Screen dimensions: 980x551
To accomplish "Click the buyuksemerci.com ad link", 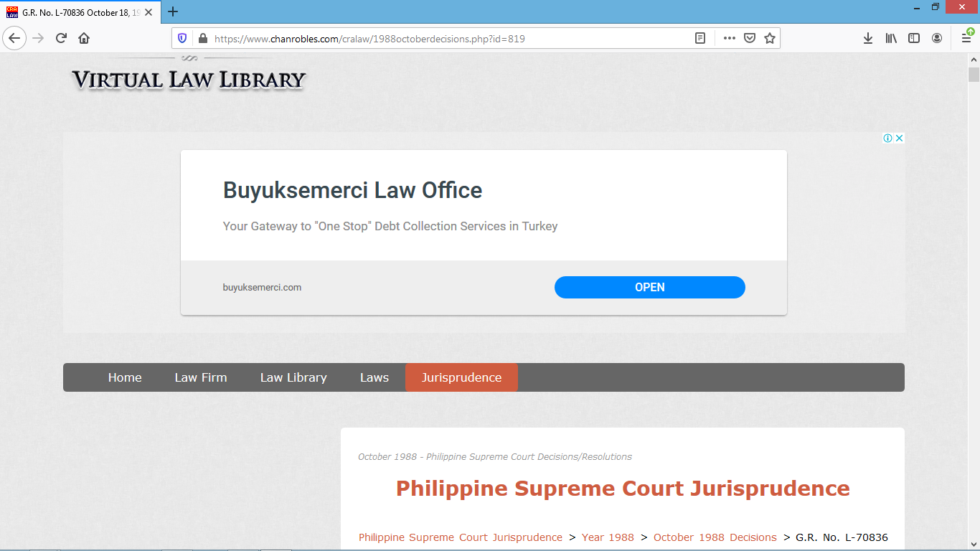I will tap(262, 288).
